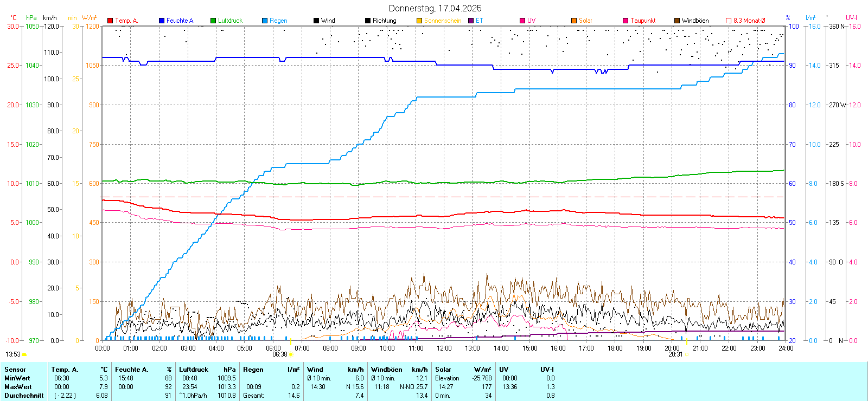Screen dimensions: 868x401
Task: Click the black Wind legend square
Action: [316, 21]
